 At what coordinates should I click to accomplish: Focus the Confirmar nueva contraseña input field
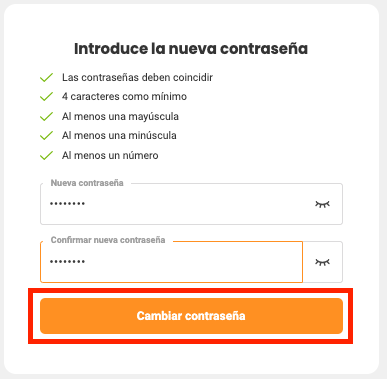tap(171, 262)
